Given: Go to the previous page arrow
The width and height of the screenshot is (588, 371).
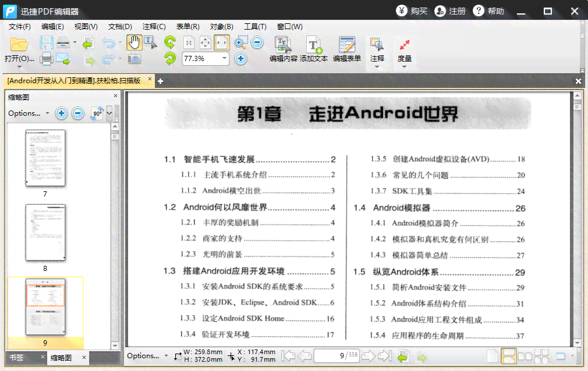Looking at the screenshot, I should pos(304,356).
